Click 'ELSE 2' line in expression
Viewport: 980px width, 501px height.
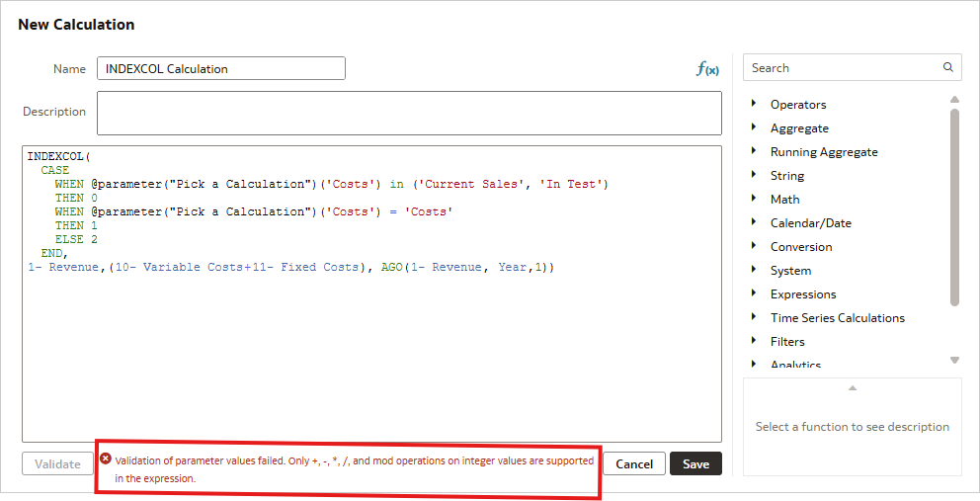(x=76, y=239)
